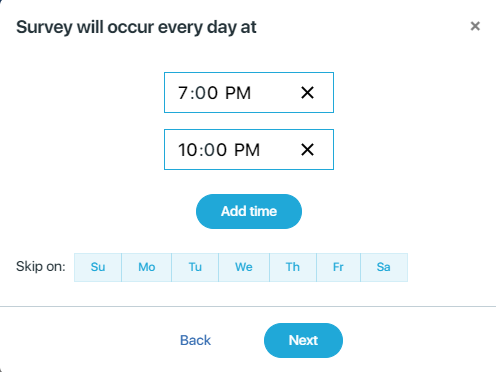
Task: Close the survey schedule dialog
Action: click(475, 26)
